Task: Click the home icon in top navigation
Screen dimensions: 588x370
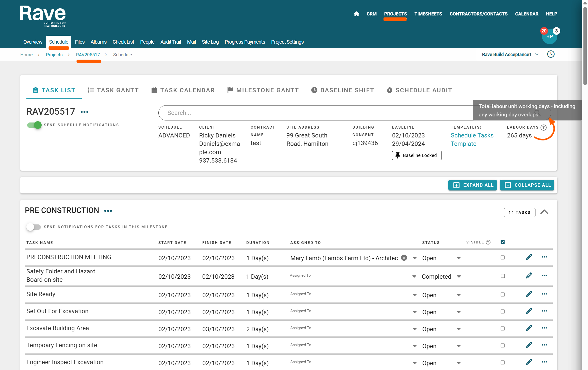Action: (x=356, y=14)
